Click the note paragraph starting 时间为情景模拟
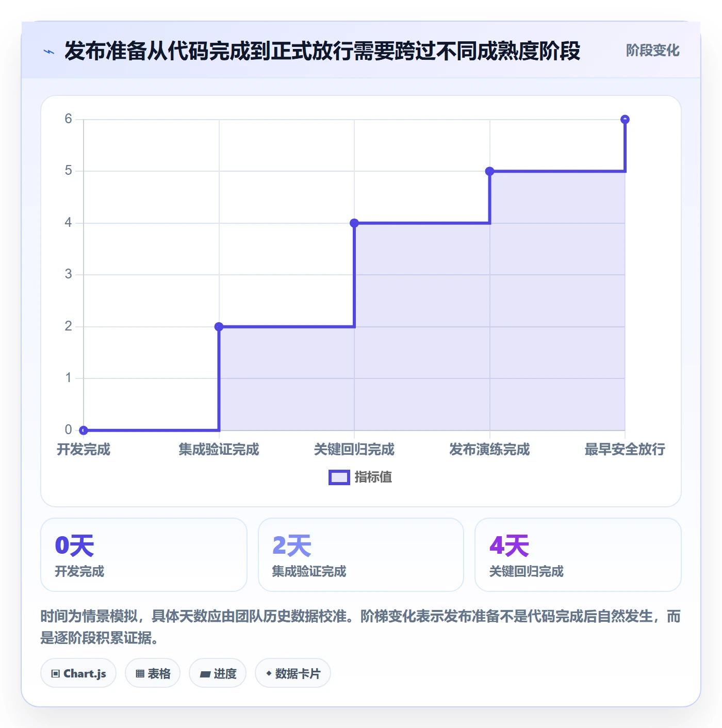Viewport: 722px width, 728px height. (360, 627)
